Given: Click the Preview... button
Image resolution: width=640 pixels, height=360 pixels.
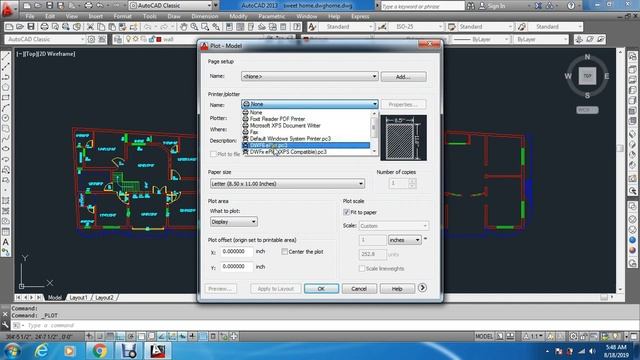Looking at the screenshot, I should 220,289.
